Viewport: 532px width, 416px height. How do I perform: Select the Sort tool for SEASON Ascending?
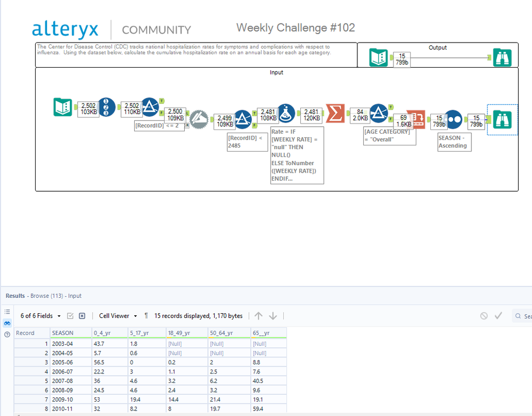coord(453,119)
